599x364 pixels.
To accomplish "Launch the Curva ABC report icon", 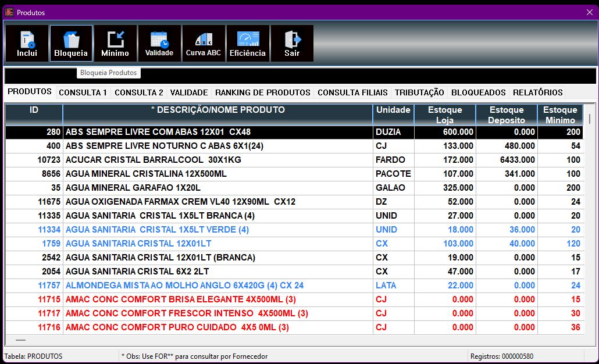I will pos(204,44).
